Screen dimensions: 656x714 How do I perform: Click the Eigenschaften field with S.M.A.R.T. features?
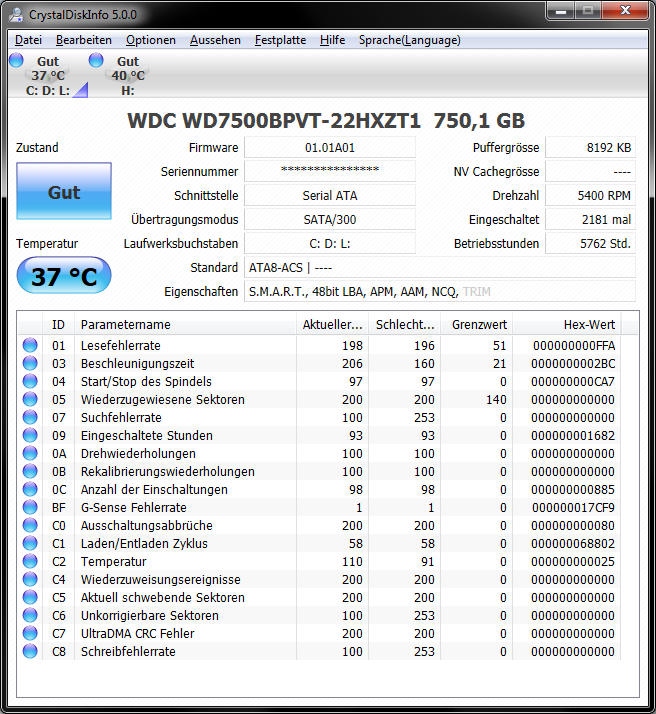pyautogui.click(x=440, y=291)
